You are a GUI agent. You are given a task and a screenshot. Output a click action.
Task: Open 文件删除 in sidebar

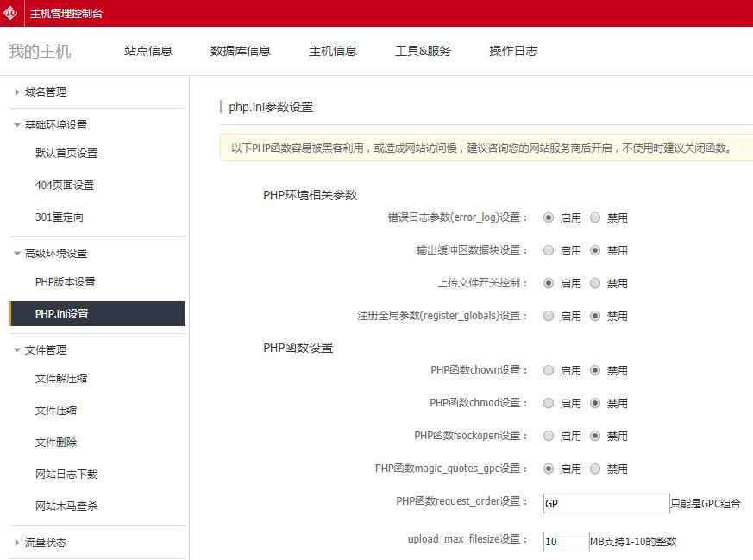tap(56, 443)
